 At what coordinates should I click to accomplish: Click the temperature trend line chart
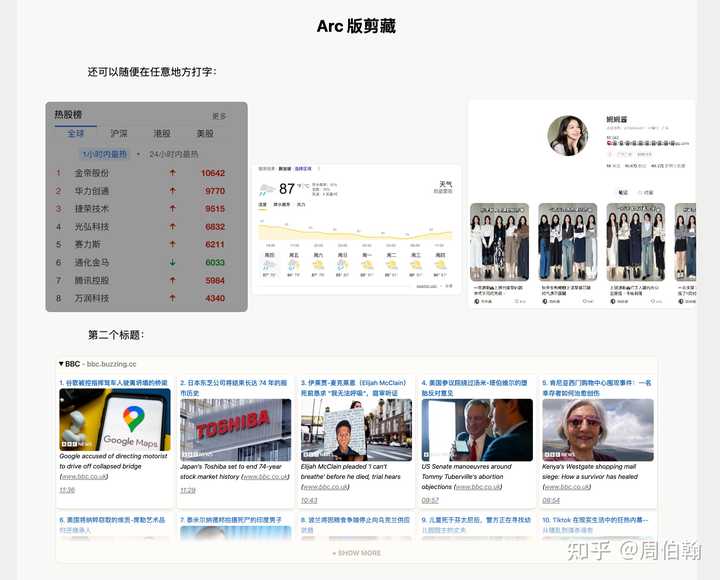[356, 230]
